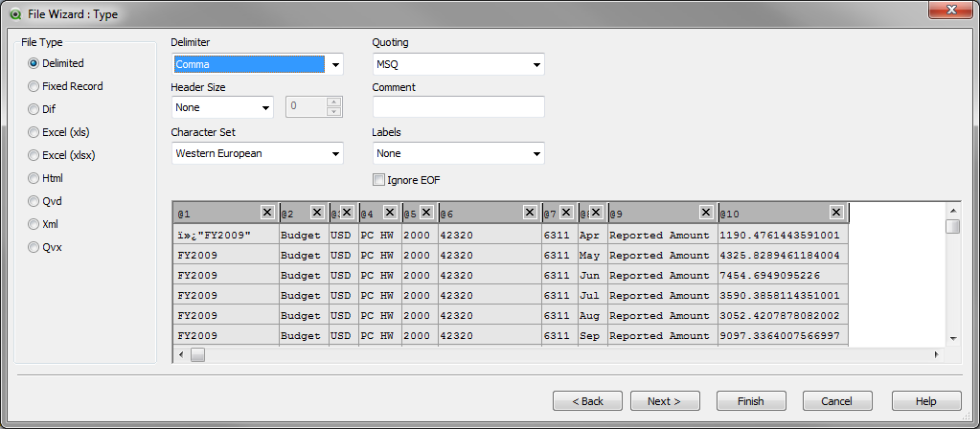Click the preview vertical scrollbar down arrow
This screenshot has height=429, width=980.
[x=953, y=338]
